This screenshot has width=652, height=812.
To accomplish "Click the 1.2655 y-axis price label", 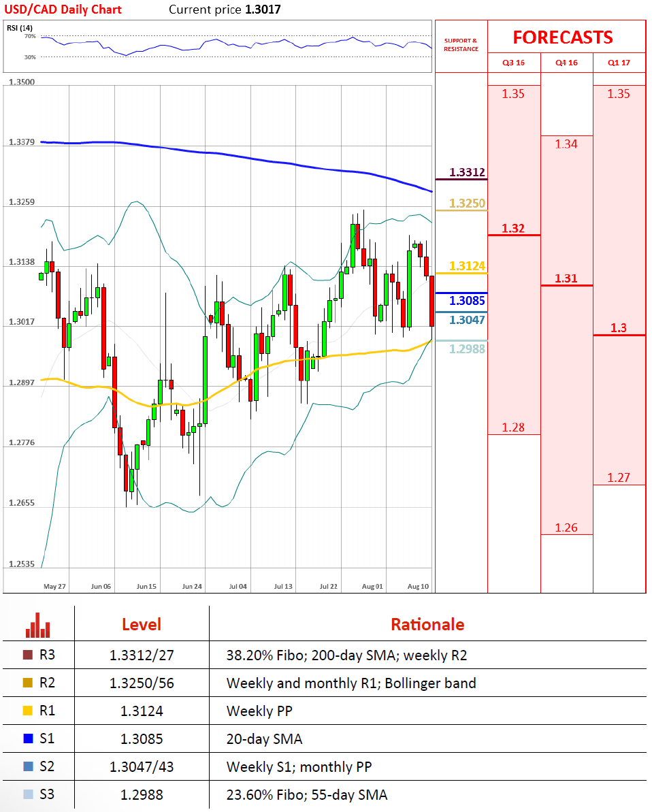I will click(22, 503).
